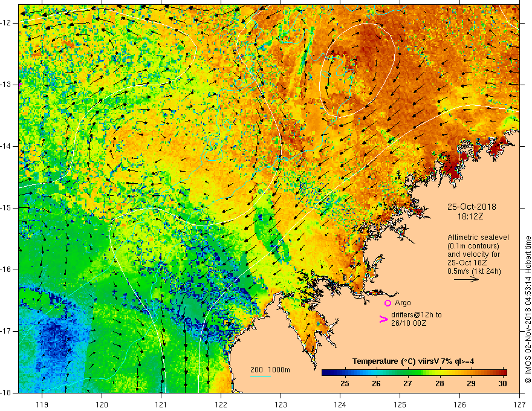This screenshot has height=411, width=532.
Task: Click the longitude axis label 119
Action: [x=42, y=404]
